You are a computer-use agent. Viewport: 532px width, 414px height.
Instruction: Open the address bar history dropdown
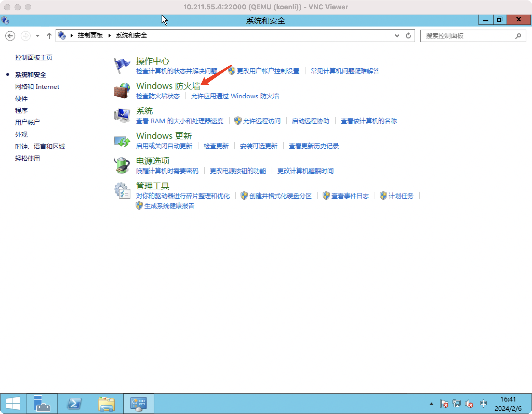coord(397,36)
